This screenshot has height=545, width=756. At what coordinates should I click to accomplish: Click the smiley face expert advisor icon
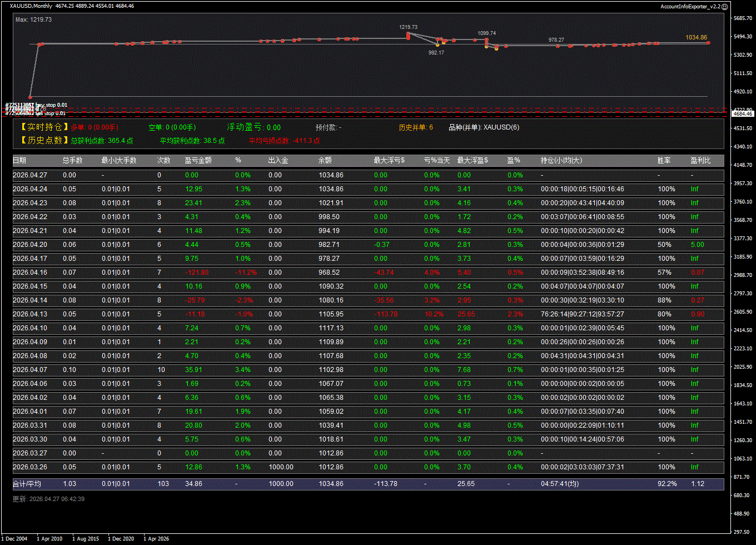click(724, 6)
